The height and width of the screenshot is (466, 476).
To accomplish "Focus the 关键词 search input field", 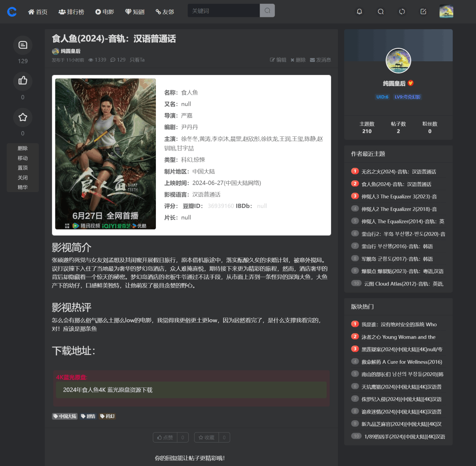I will point(224,11).
